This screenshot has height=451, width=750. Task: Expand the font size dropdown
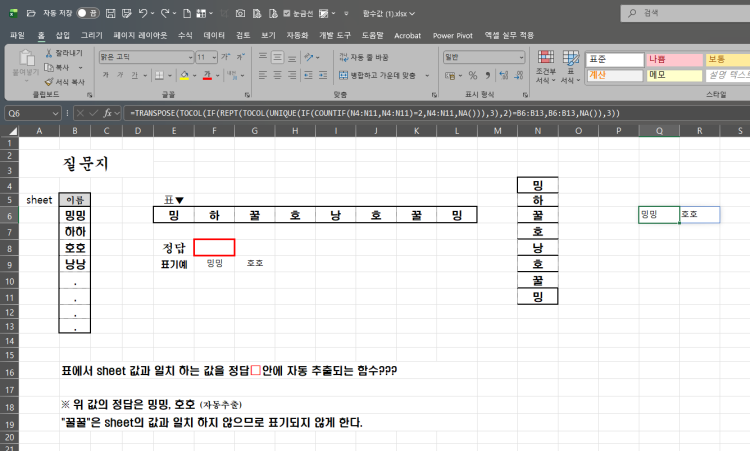pos(213,57)
